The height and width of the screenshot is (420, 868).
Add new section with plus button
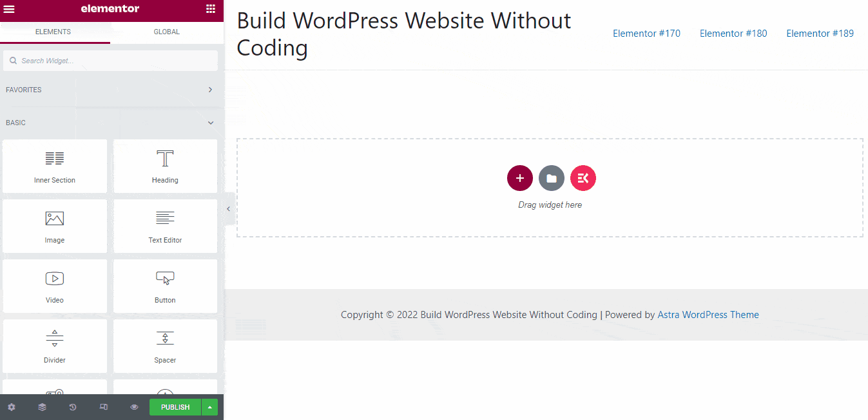pyautogui.click(x=520, y=178)
